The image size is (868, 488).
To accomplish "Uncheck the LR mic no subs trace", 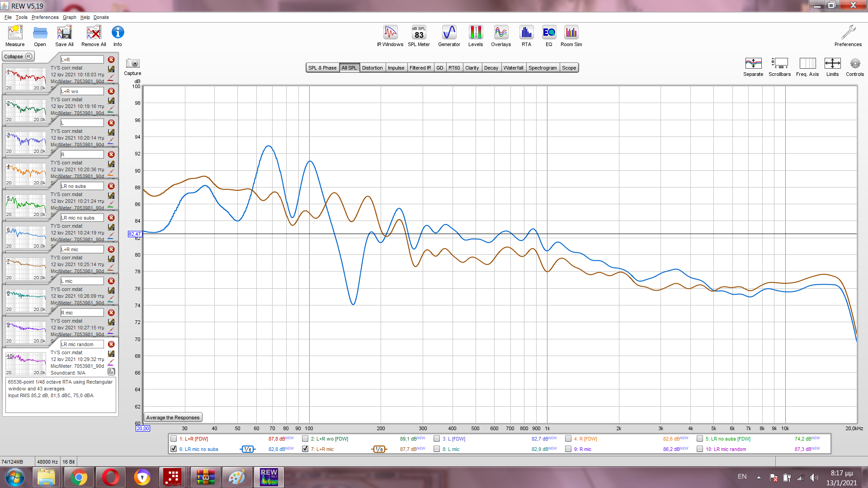I will (174, 449).
